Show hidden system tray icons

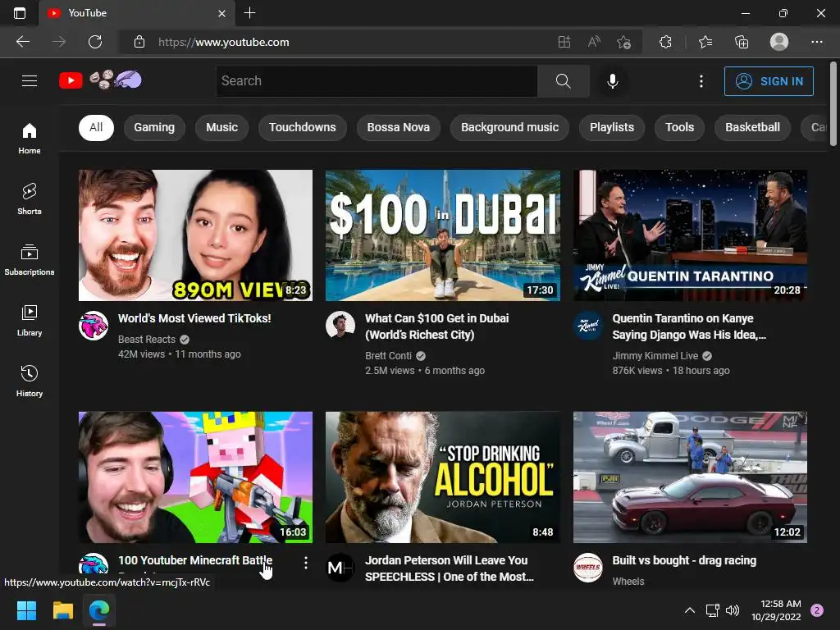point(690,610)
